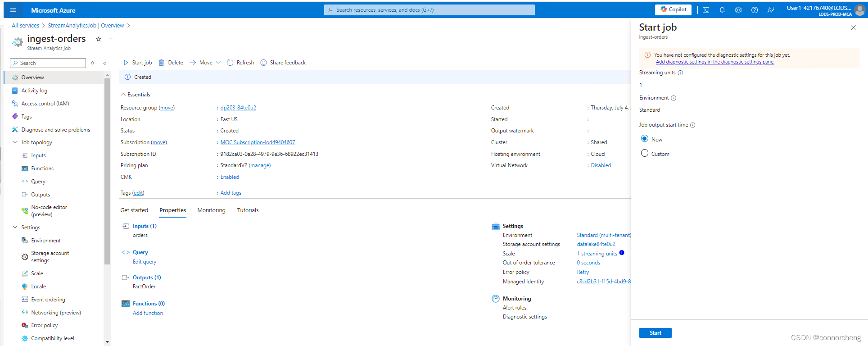Open the Move dropdown in toolbar
868x346 pixels.
point(205,63)
